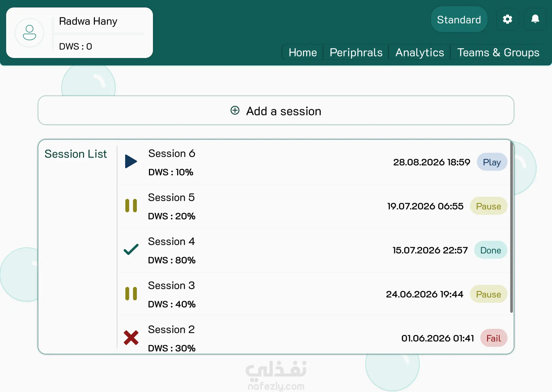
Task: Click the user avatar profile icon
Action: (29, 33)
